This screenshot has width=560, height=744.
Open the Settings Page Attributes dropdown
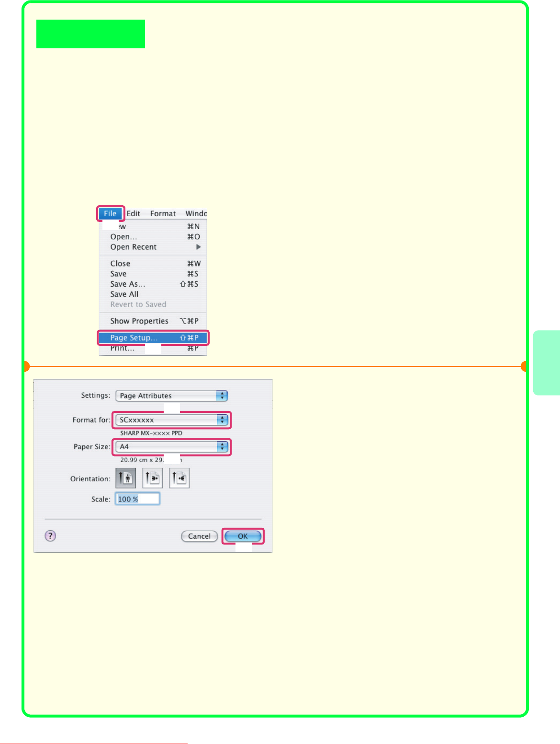(171, 396)
